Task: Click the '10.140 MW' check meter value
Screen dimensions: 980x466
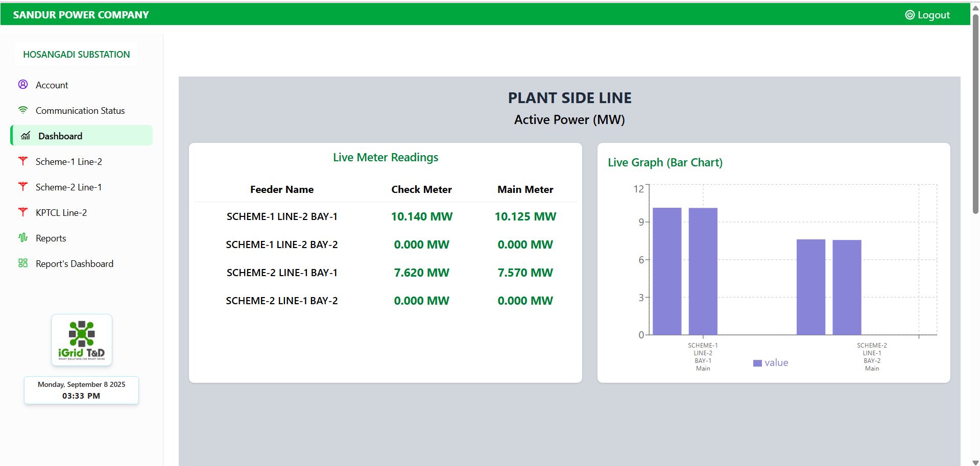Action: tap(422, 216)
